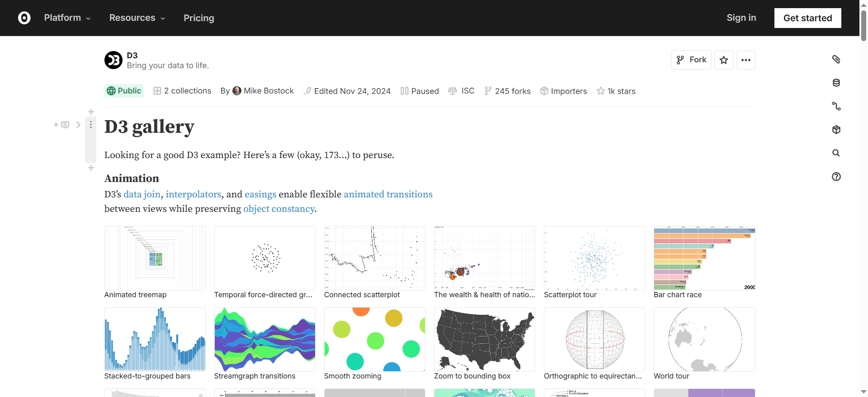View the 245 forks list
Viewport: 868px width, 397px height.
507,91
